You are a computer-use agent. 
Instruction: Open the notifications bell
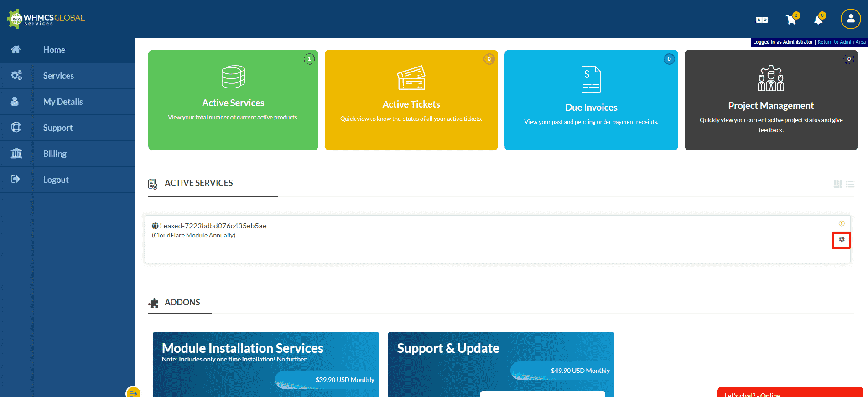coord(818,20)
